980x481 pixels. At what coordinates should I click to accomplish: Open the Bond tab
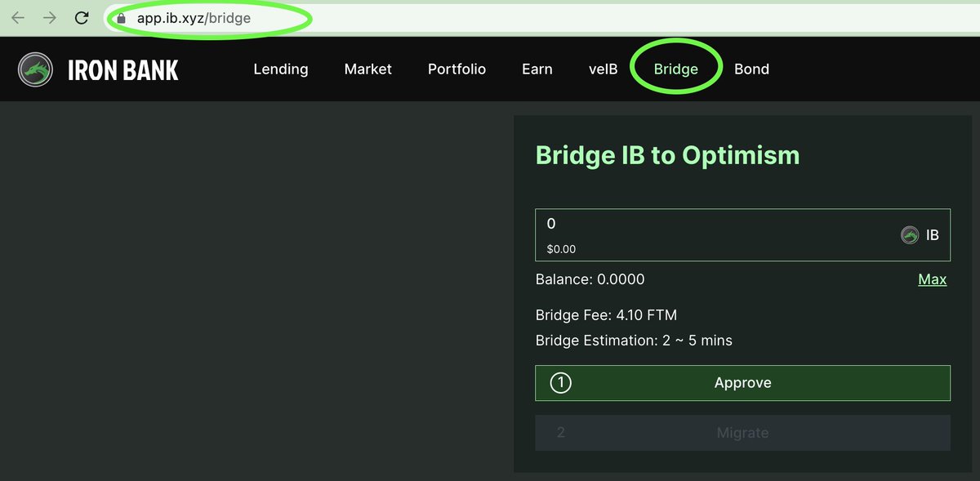click(x=751, y=69)
